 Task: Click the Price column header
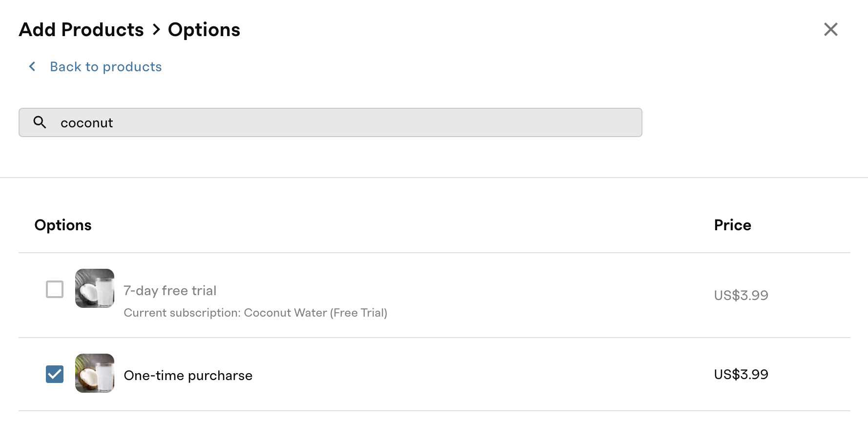coord(732,225)
